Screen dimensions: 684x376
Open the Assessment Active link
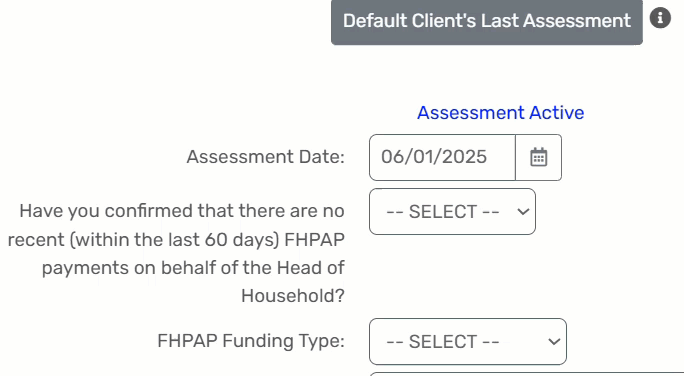click(x=500, y=113)
